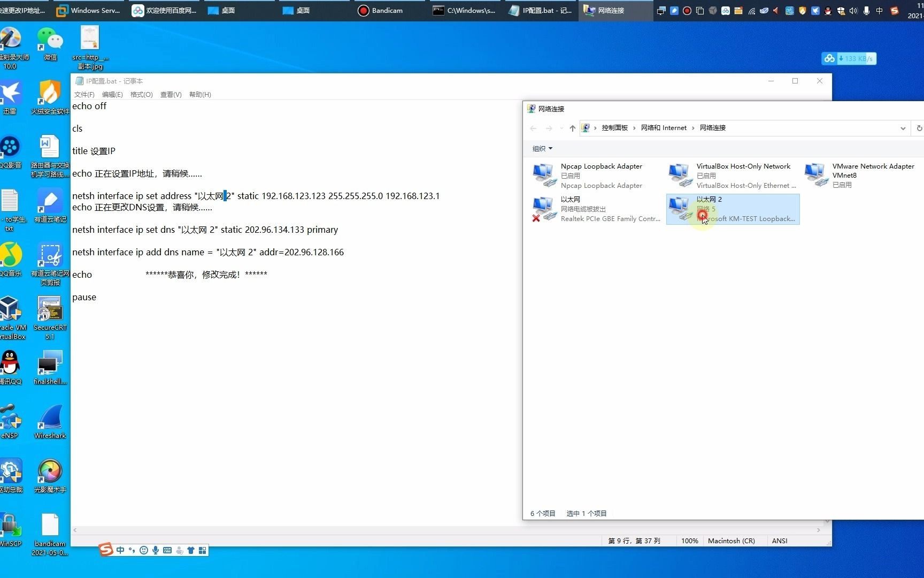The height and width of the screenshot is (578, 924).
Task: Click the Up arrow in Network Connections
Action: [x=572, y=128]
